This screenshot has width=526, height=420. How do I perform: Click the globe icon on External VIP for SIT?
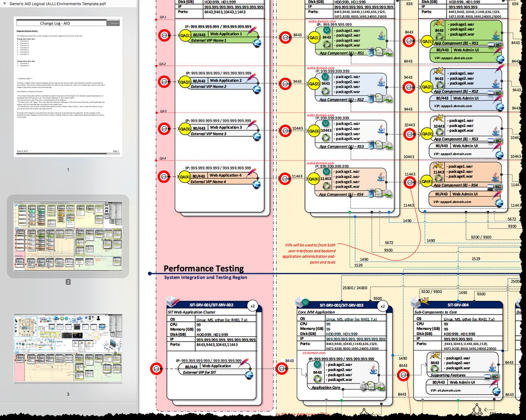[x=249, y=374]
